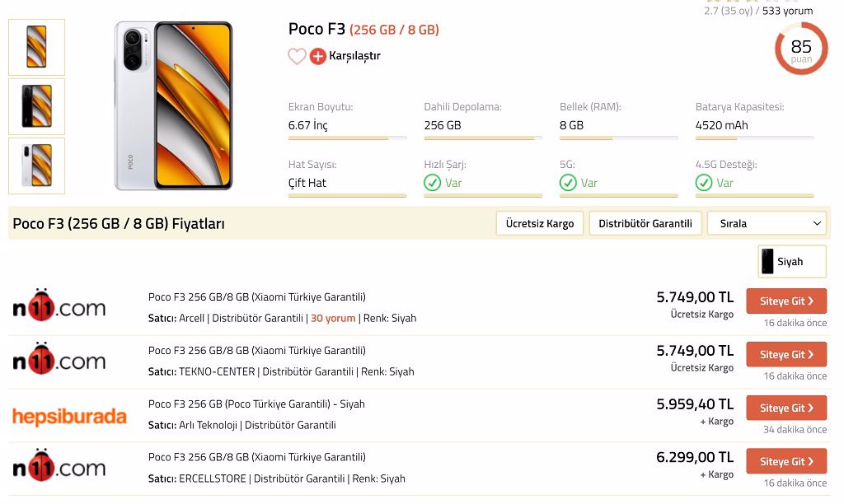Click the main Poco F3 product image

(173, 106)
